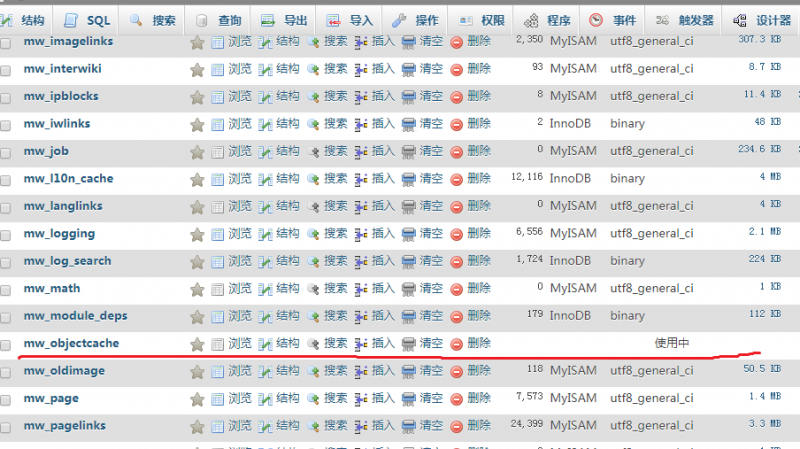Click the red delete icon for mw_objectcache

pyautogui.click(x=457, y=344)
